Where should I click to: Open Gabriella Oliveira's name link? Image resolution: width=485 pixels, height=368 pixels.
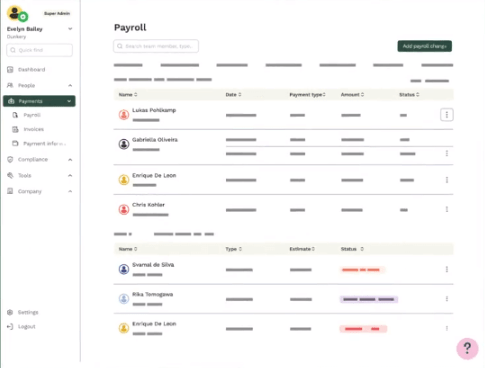point(155,140)
